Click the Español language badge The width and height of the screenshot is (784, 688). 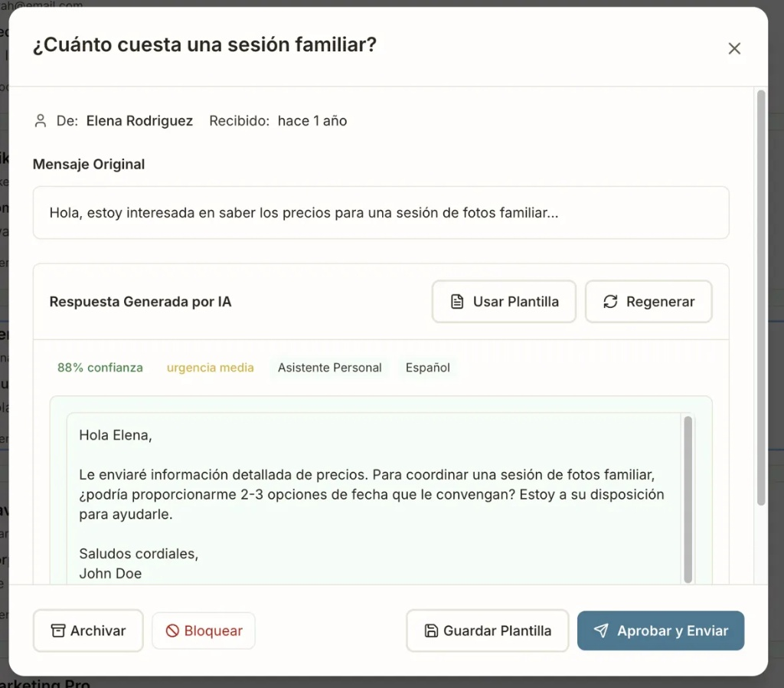coord(427,368)
